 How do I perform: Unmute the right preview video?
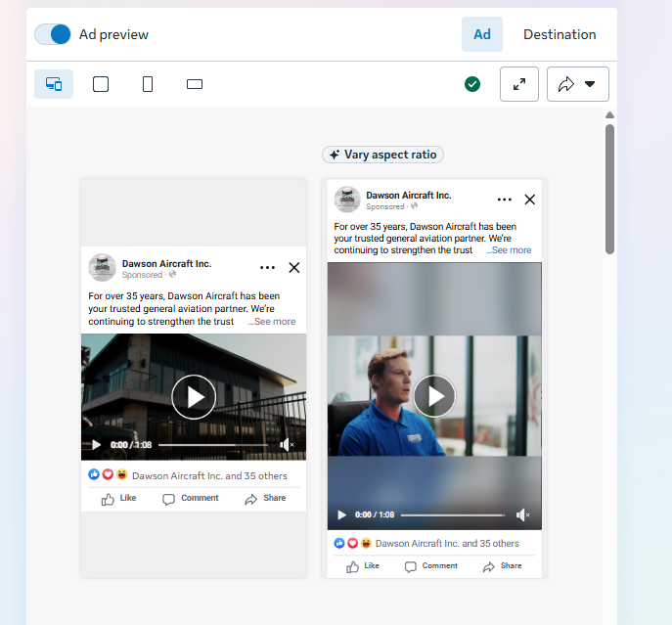coord(523,514)
